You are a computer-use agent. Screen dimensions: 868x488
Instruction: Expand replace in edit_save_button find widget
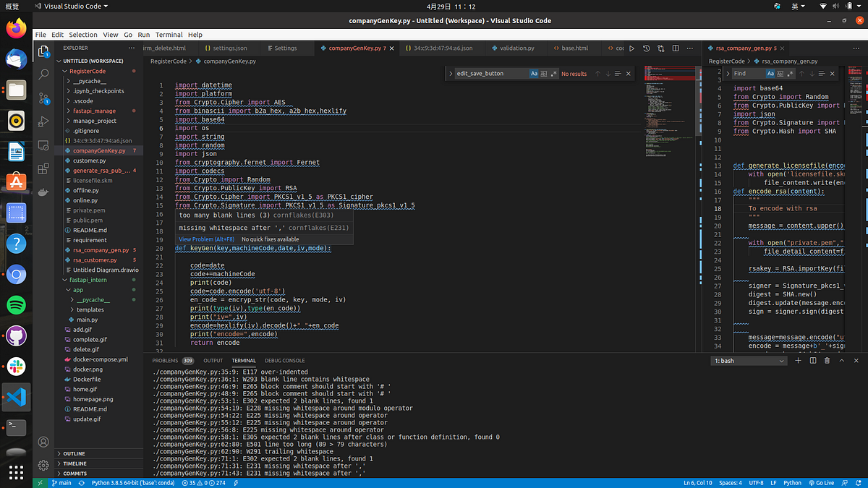pos(451,74)
